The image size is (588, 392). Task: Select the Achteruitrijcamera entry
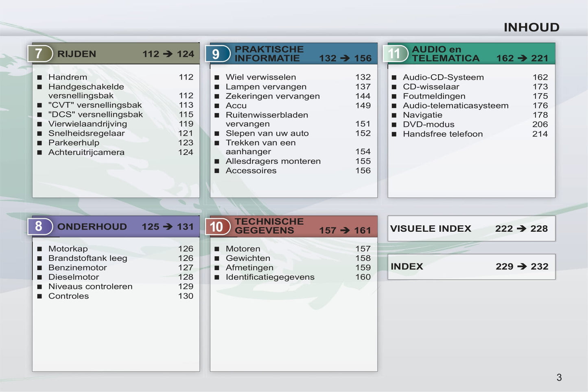pos(86,152)
